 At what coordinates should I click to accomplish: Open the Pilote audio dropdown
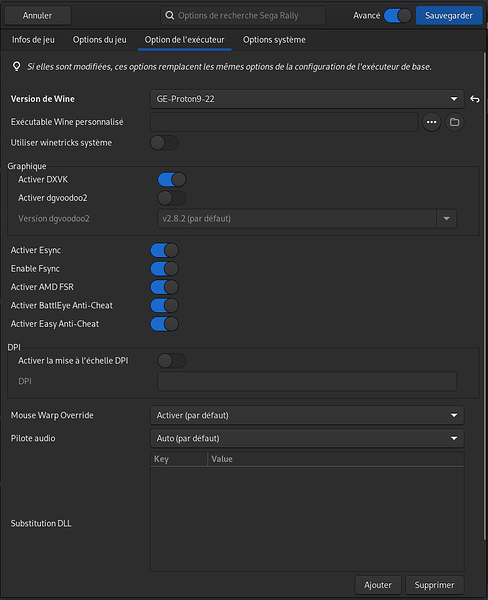coord(307,438)
